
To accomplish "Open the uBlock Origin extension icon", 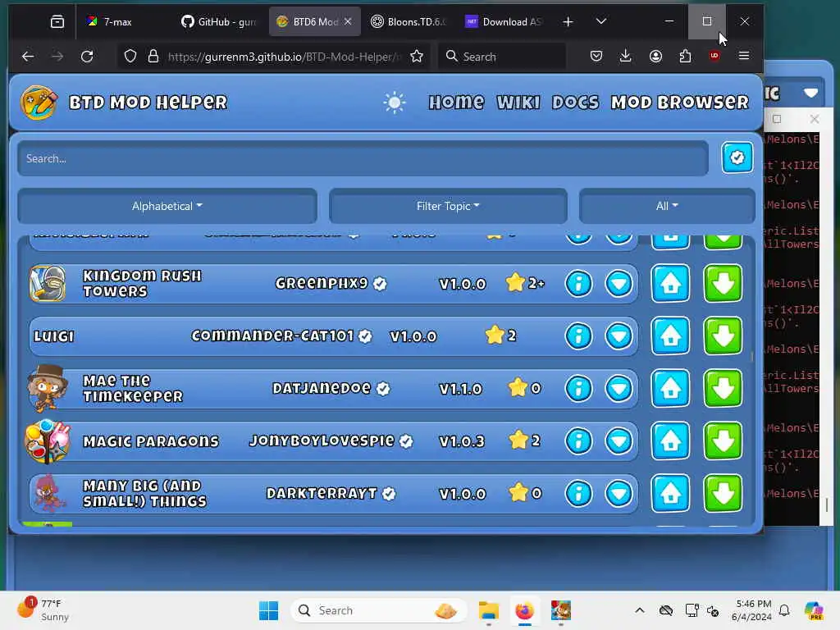I will pos(714,56).
